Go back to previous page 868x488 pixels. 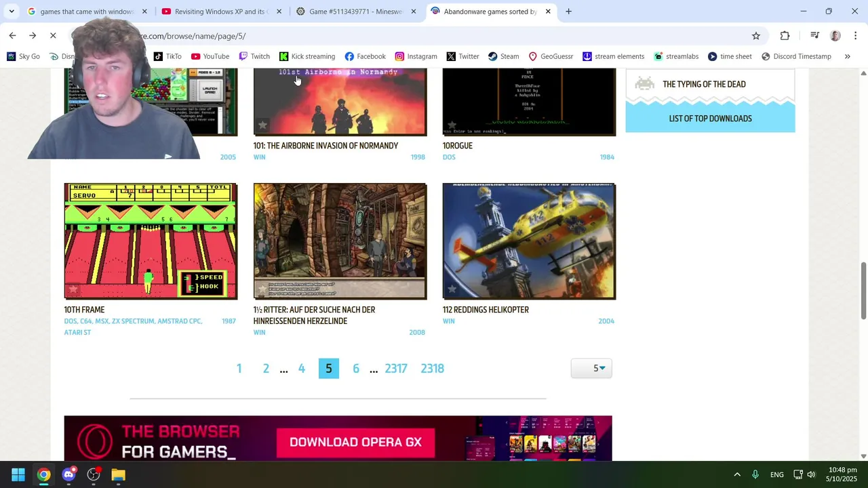12,36
